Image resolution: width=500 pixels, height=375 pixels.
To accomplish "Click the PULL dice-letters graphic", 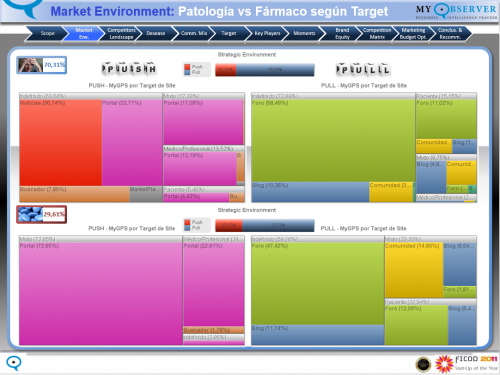I will 363,69.
